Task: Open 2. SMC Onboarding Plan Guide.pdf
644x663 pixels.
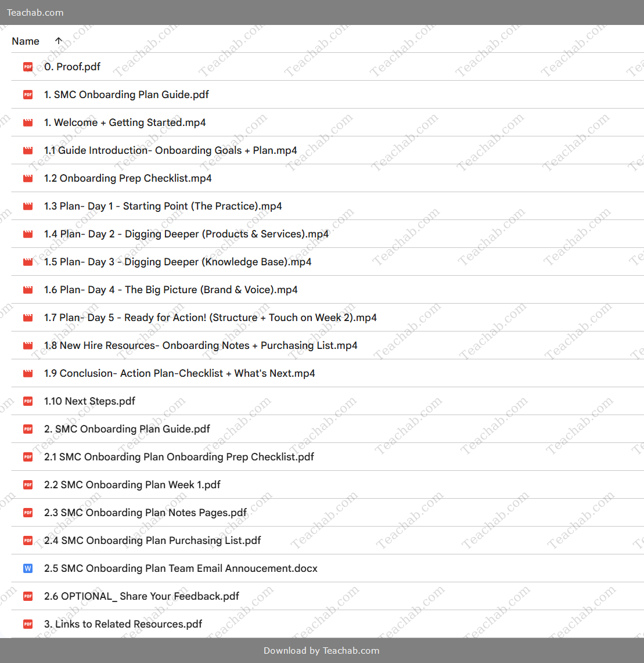Action: coord(127,429)
